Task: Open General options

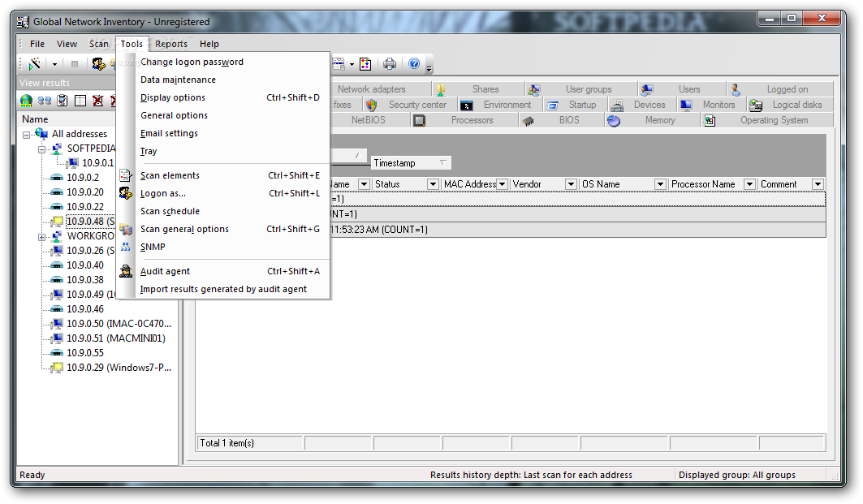Action: [223, 115]
